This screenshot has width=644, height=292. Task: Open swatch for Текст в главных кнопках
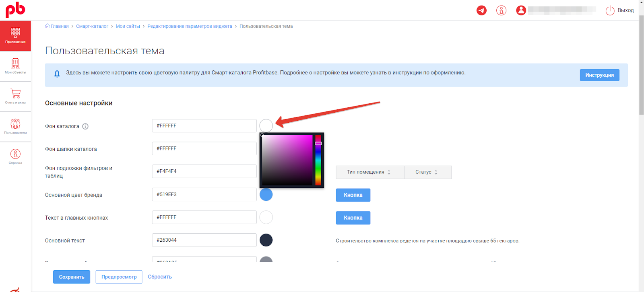(266, 217)
